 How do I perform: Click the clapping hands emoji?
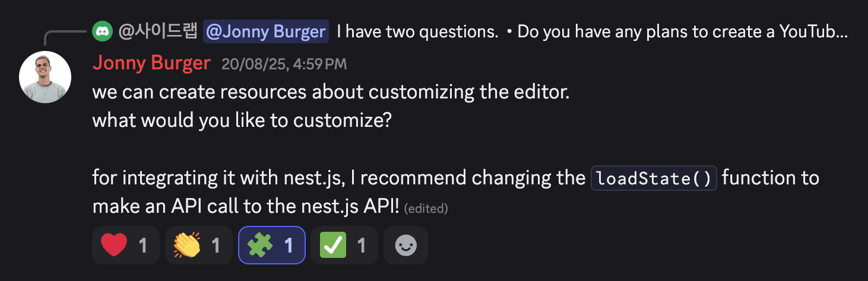(188, 245)
